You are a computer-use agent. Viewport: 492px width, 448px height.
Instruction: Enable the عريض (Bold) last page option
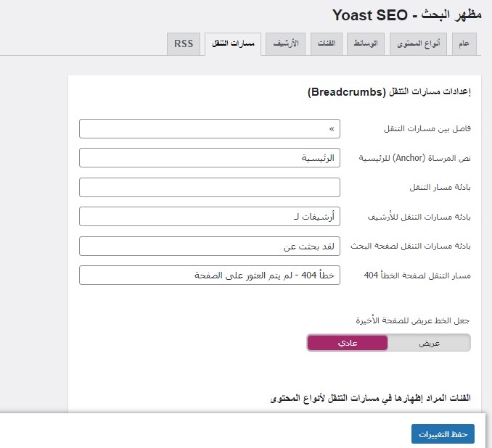click(430, 343)
